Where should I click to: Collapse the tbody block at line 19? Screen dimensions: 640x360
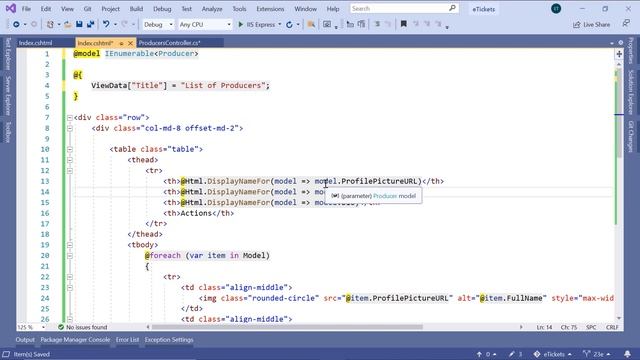click(x=70, y=245)
